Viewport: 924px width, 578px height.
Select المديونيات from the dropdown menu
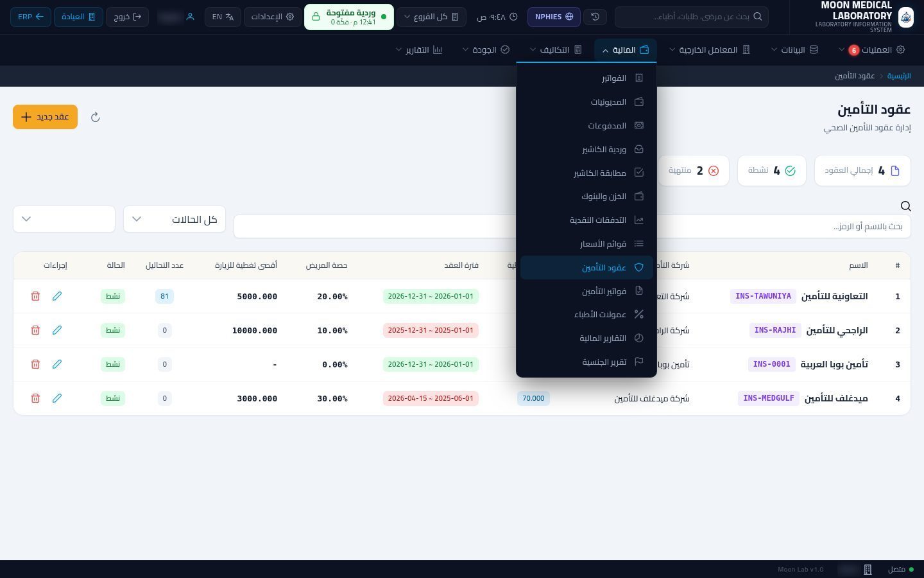tap(586, 102)
